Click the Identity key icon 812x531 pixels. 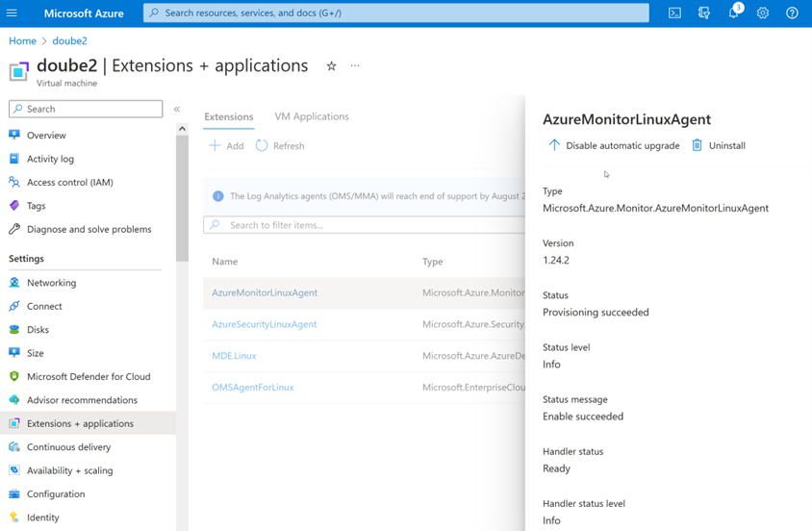point(14,517)
